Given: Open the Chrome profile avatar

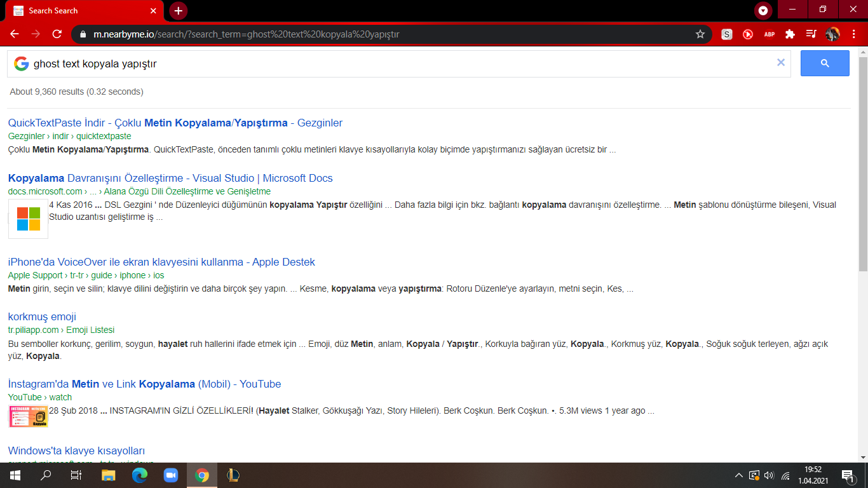Looking at the screenshot, I should (x=832, y=34).
